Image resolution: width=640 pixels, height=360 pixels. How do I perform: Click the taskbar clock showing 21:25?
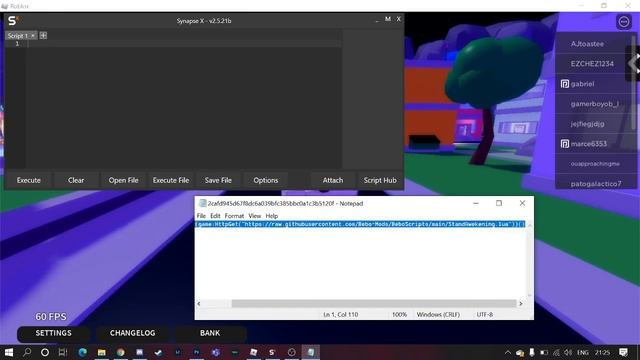click(602, 352)
